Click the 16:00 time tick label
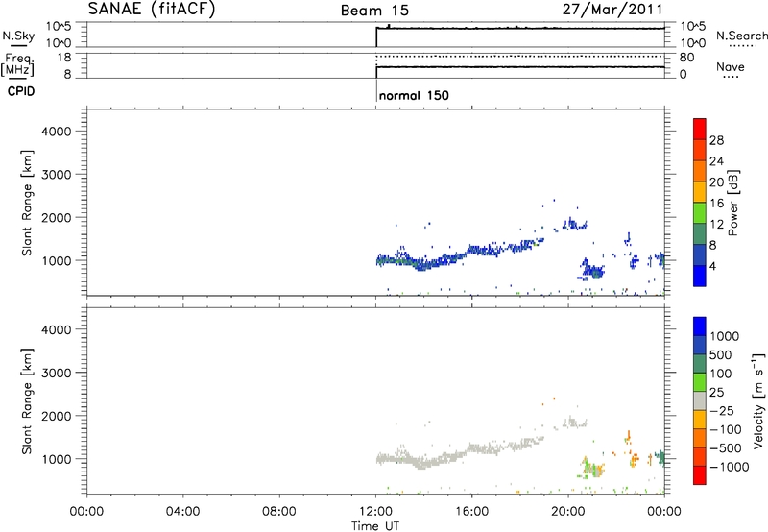 (471, 512)
